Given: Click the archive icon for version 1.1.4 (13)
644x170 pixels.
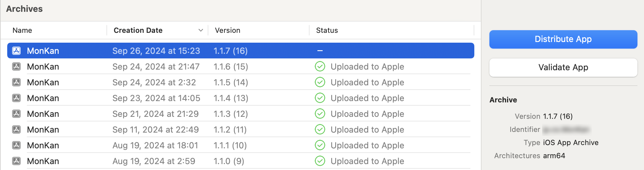Looking at the screenshot, I should [x=16, y=98].
